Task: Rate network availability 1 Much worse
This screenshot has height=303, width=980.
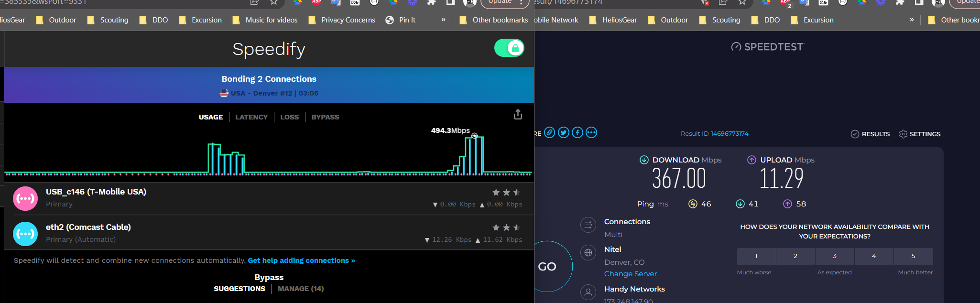Action: click(x=756, y=256)
